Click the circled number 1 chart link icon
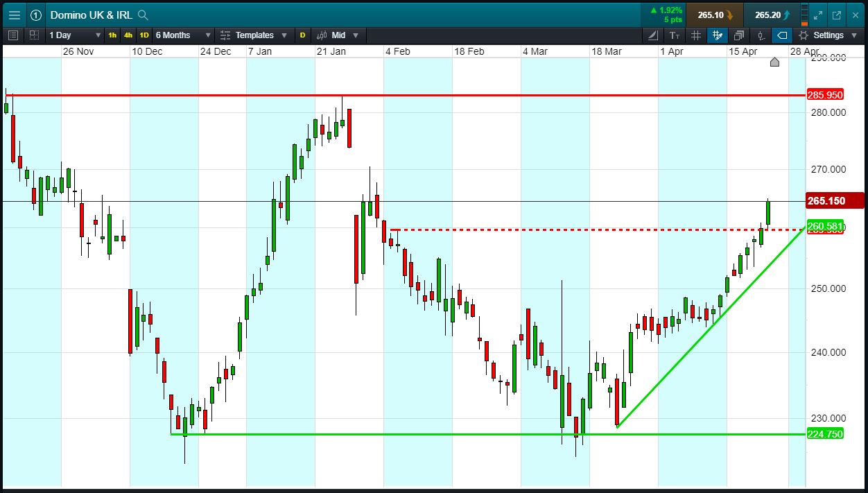The width and height of the screenshot is (868, 493). coord(36,15)
